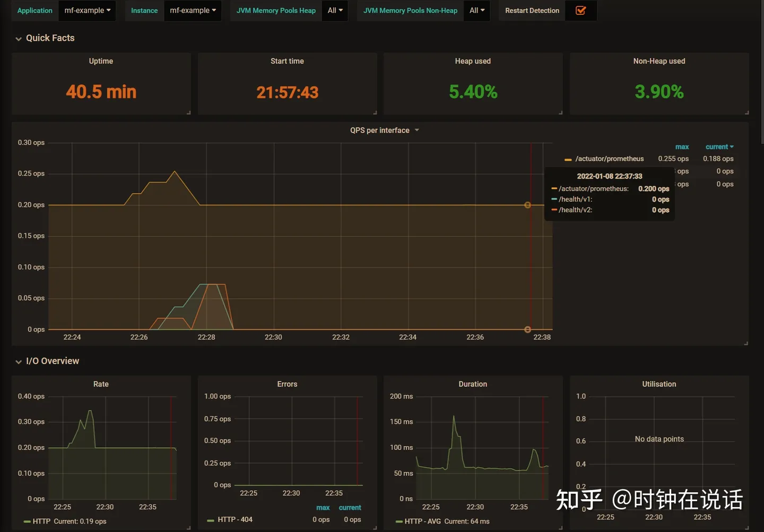Click the HTTP - AVG legend color icon
The width and height of the screenshot is (764, 532).
click(x=399, y=522)
